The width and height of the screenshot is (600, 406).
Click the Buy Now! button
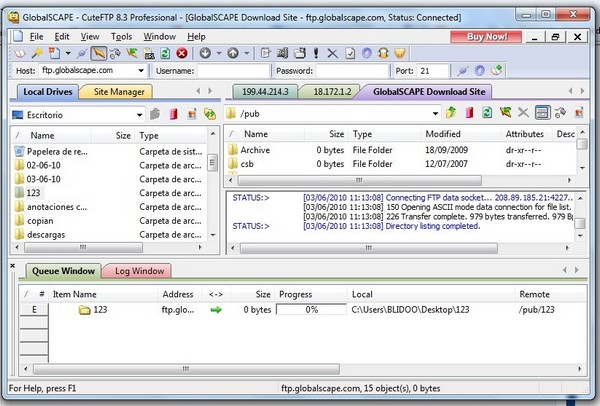click(486, 37)
